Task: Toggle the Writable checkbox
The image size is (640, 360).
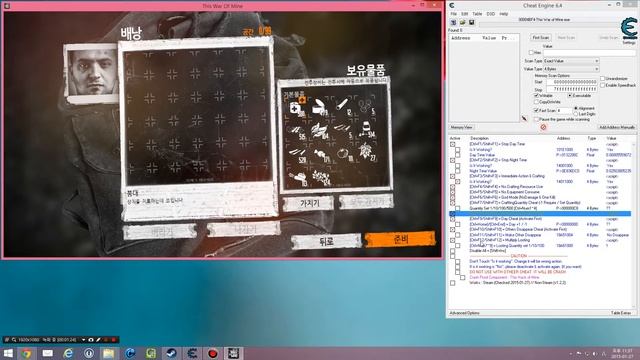Action: click(x=536, y=96)
